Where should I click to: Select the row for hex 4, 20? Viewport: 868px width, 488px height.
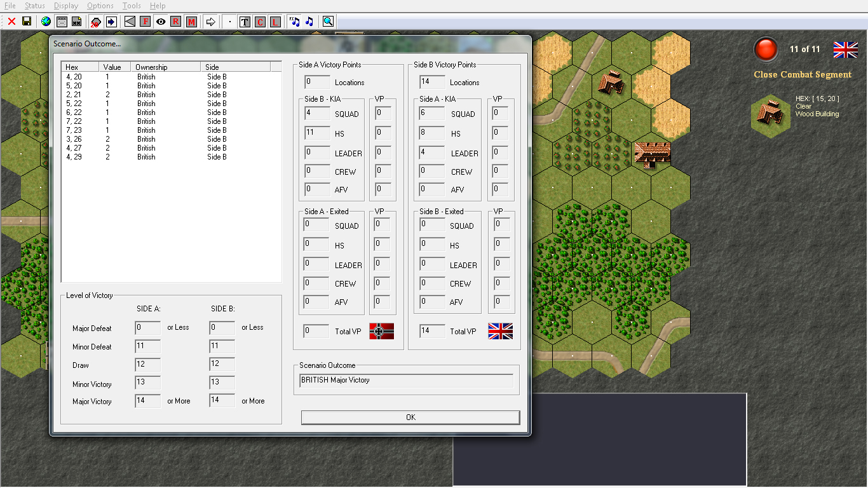(x=171, y=77)
